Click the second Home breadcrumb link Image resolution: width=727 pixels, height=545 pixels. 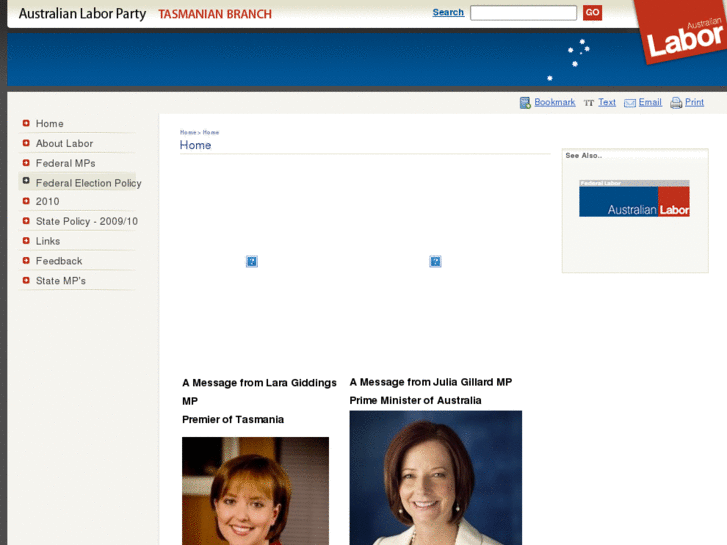[210, 133]
